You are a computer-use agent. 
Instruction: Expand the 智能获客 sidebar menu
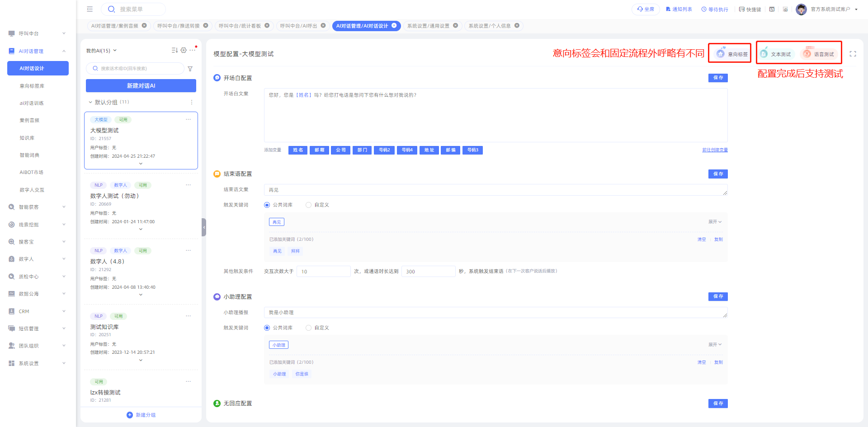click(38, 207)
